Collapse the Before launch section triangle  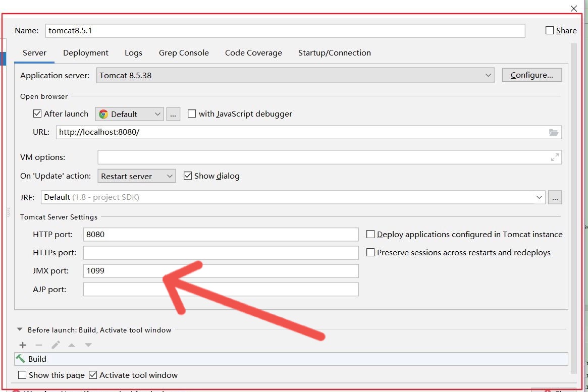tap(20, 329)
